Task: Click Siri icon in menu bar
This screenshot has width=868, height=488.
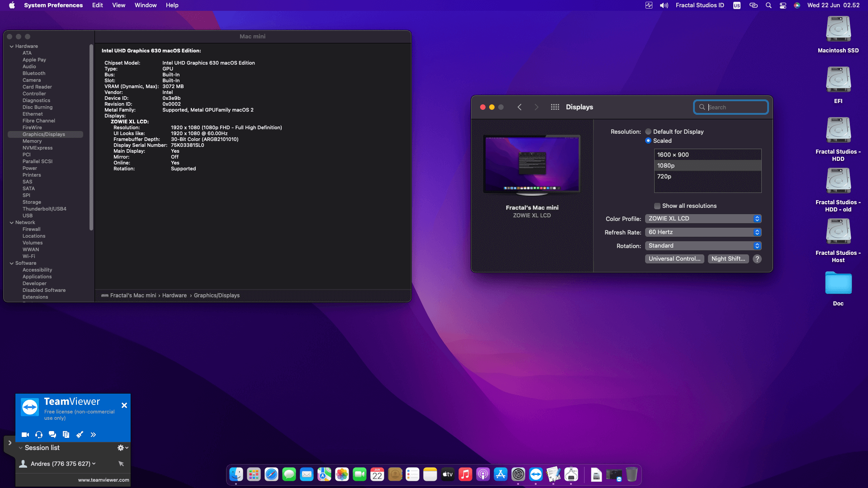Action: point(797,5)
